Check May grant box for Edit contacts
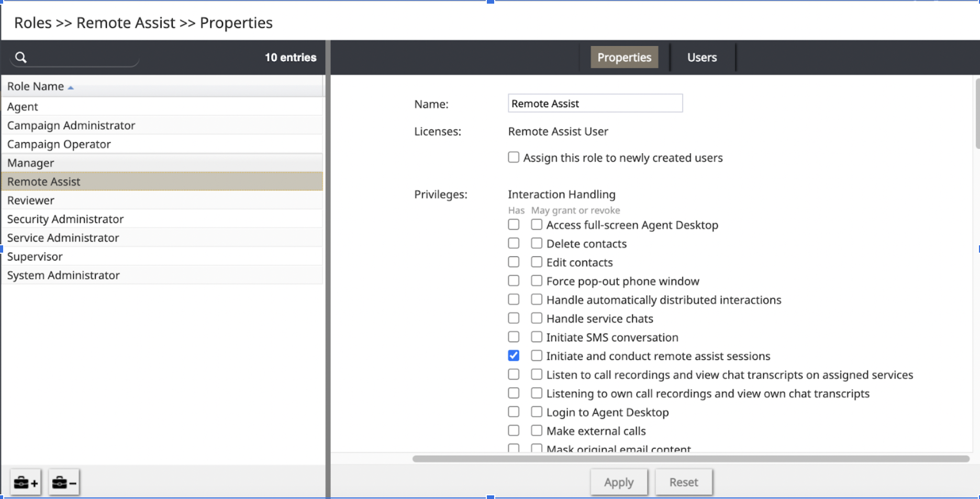 tap(537, 262)
